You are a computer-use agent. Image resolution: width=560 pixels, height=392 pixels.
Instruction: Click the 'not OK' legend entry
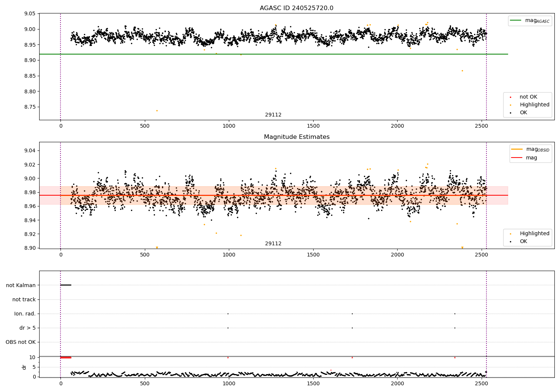[x=528, y=97]
